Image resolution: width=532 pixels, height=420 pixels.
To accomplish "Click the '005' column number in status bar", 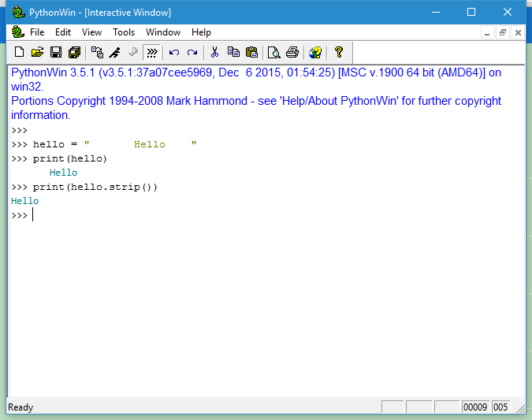I will pyautogui.click(x=500, y=407).
